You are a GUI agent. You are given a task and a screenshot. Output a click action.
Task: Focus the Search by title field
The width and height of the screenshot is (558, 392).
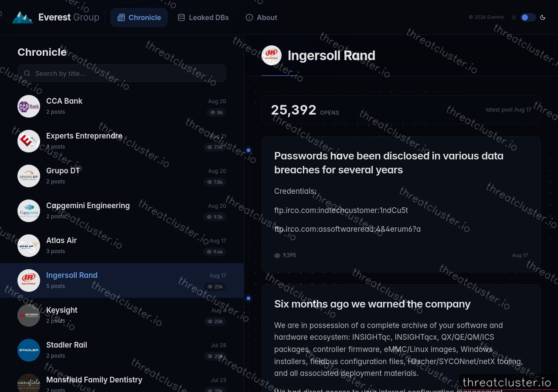point(122,73)
